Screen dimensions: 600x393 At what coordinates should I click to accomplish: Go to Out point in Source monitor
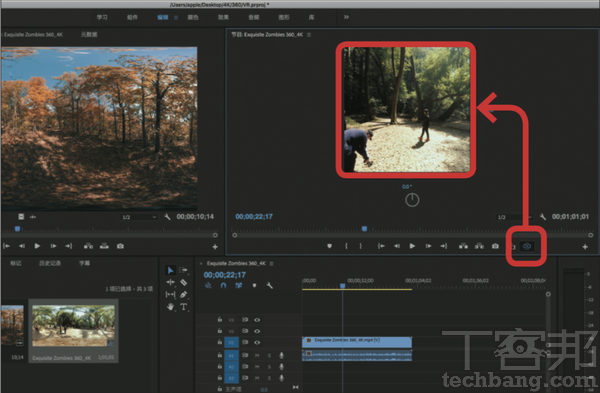[x=68, y=246]
